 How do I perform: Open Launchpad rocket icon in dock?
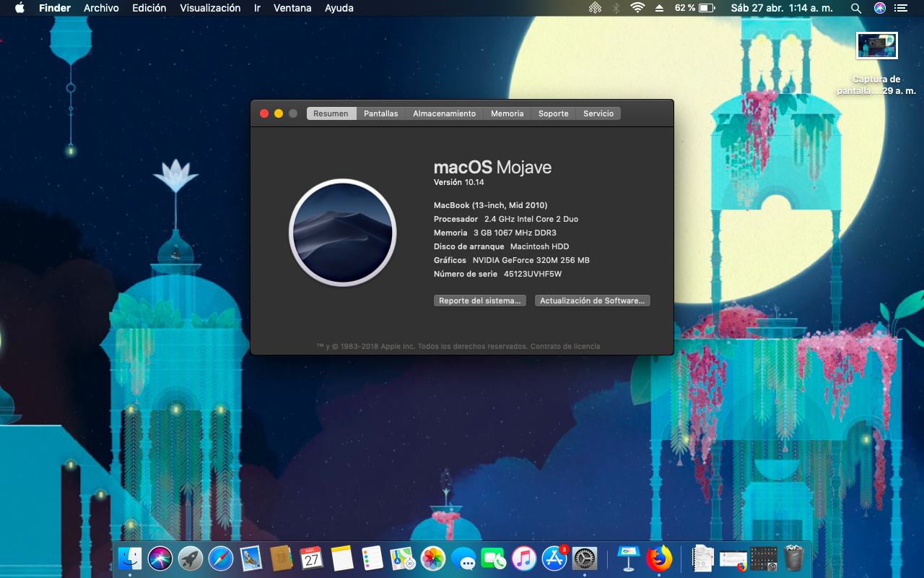191,558
